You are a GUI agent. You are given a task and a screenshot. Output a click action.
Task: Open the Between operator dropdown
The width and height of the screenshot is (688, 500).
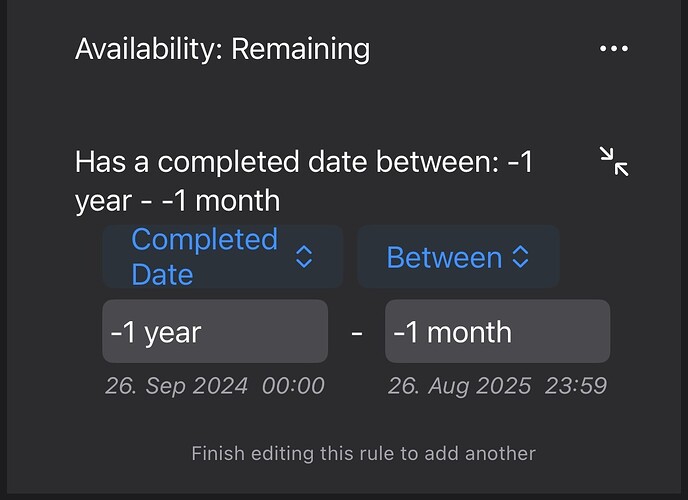pyautogui.click(x=457, y=257)
